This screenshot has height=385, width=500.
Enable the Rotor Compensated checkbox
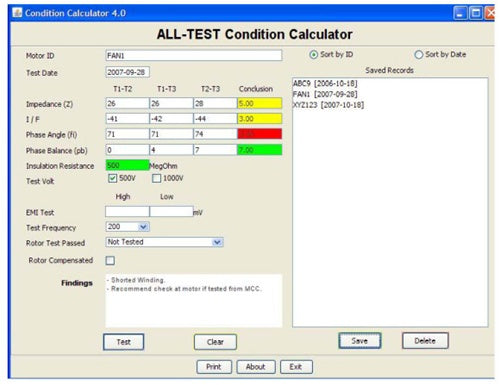click(x=110, y=260)
